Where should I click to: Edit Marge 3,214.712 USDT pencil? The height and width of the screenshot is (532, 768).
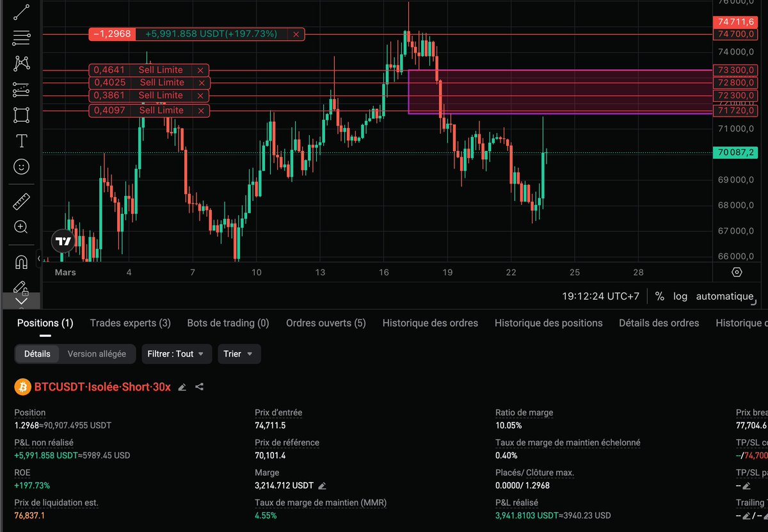click(322, 486)
